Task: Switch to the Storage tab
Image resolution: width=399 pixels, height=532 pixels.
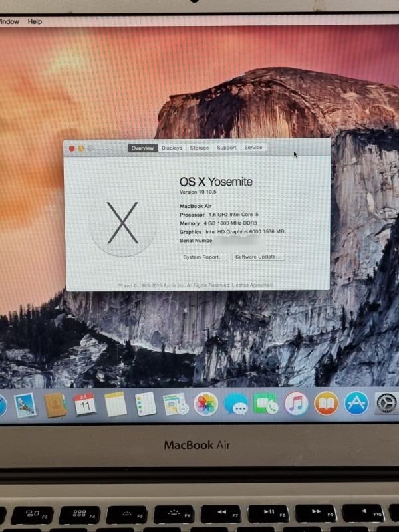Action: coord(199,148)
